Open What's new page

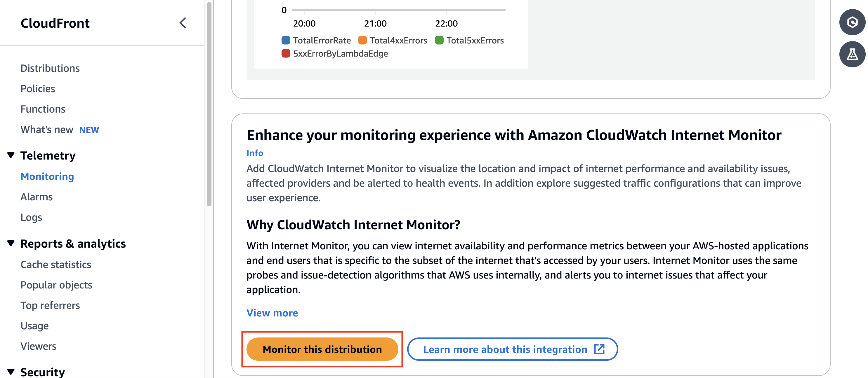coord(47,129)
